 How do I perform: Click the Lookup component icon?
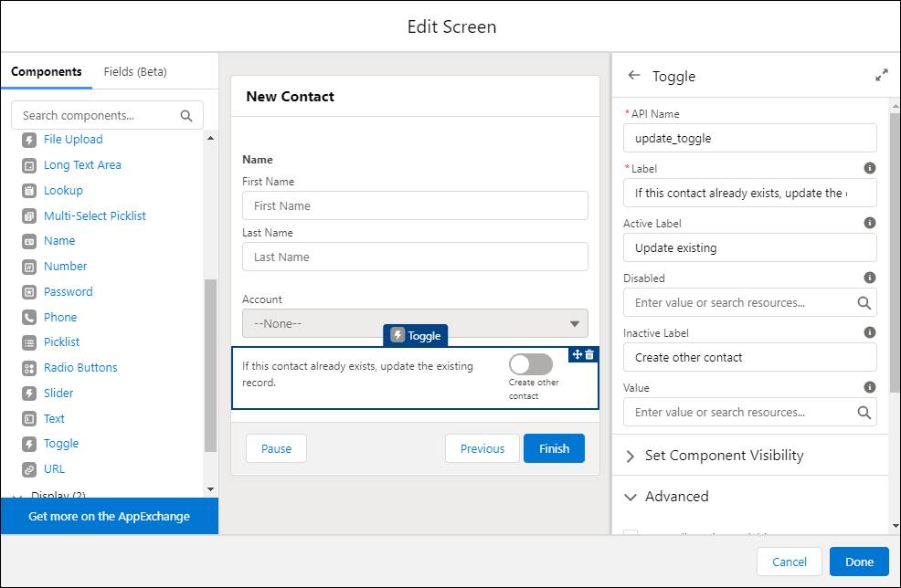pos(28,190)
